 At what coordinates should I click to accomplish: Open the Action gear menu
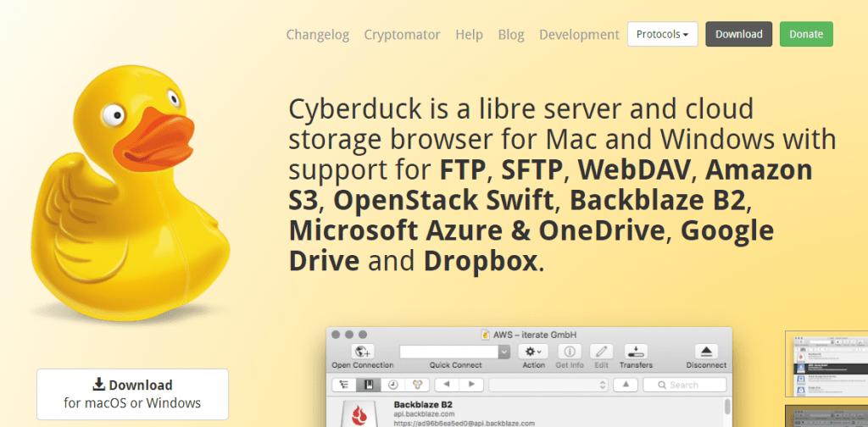pos(533,352)
